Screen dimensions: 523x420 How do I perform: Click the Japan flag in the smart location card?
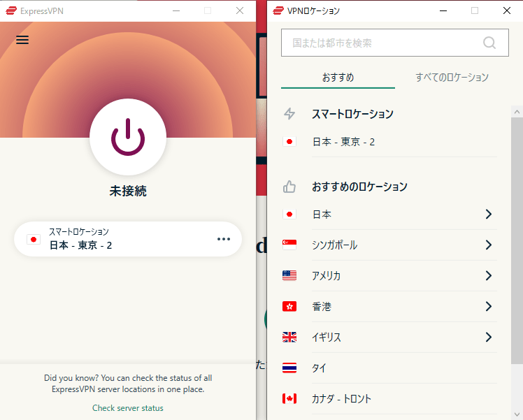point(34,239)
